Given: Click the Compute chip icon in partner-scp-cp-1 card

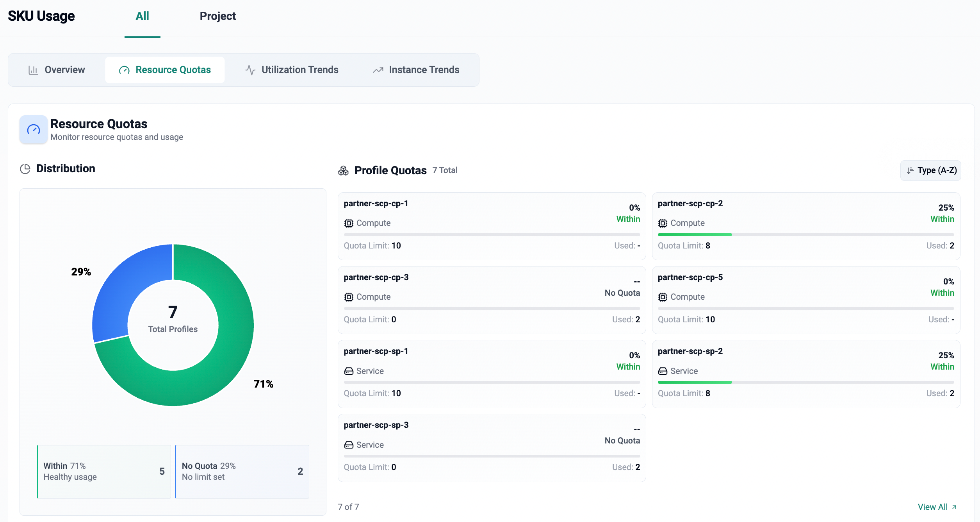Looking at the screenshot, I should click(x=349, y=223).
